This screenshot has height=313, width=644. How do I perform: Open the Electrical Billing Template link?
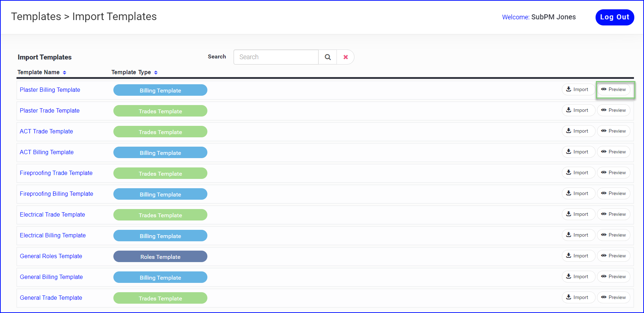coord(53,236)
